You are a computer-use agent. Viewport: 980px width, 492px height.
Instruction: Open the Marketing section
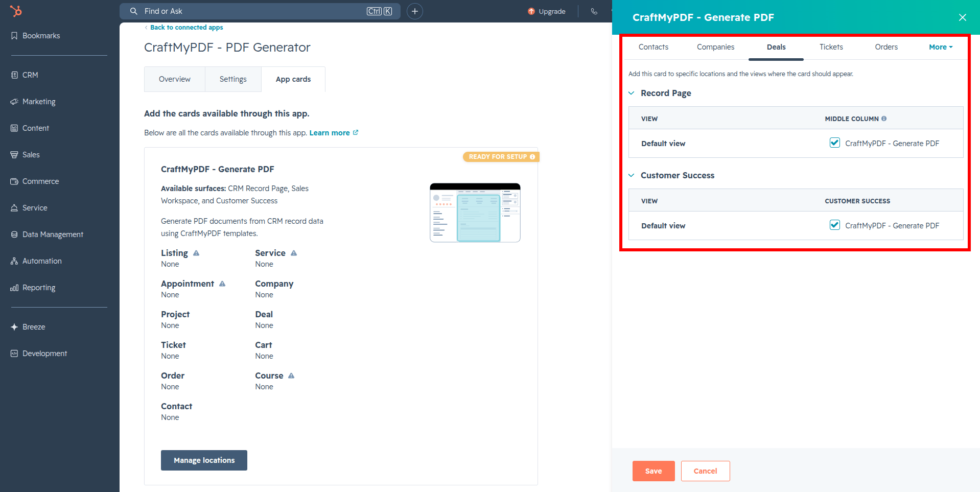(33, 102)
